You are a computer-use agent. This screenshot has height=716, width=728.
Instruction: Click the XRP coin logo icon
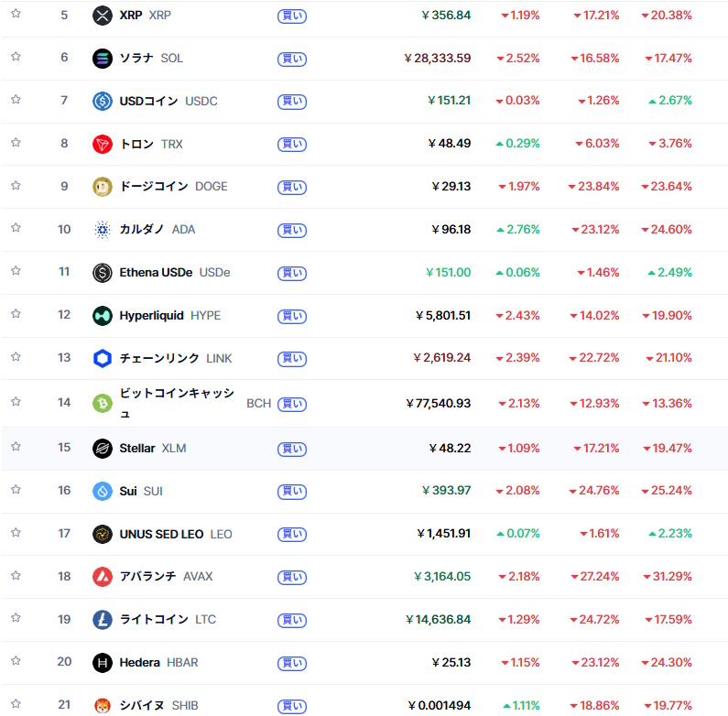pyautogui.click(x=103, y=16)
